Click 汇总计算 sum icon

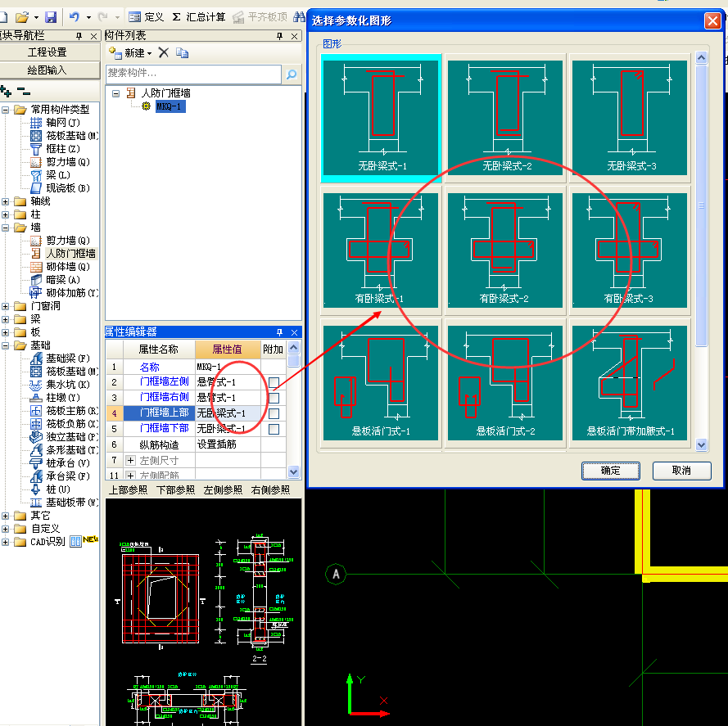coord(176,17)
